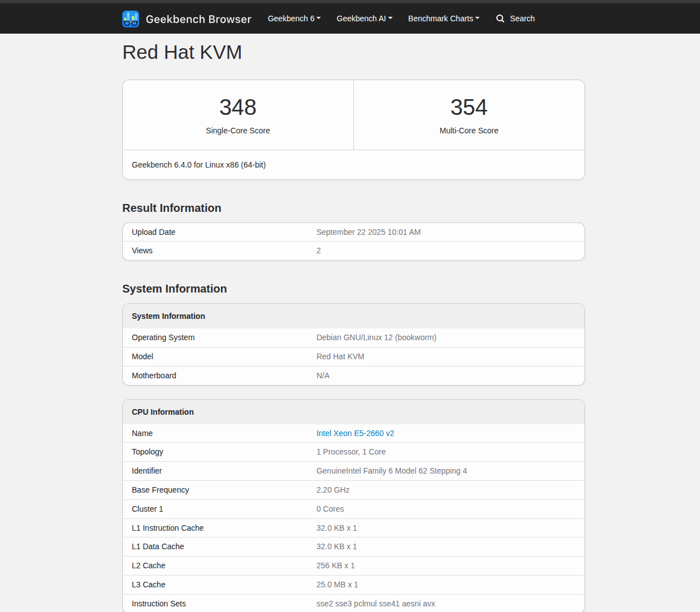700x612 pixels.
Task: Click the Single-Core Score label
Action: [238, 131]
